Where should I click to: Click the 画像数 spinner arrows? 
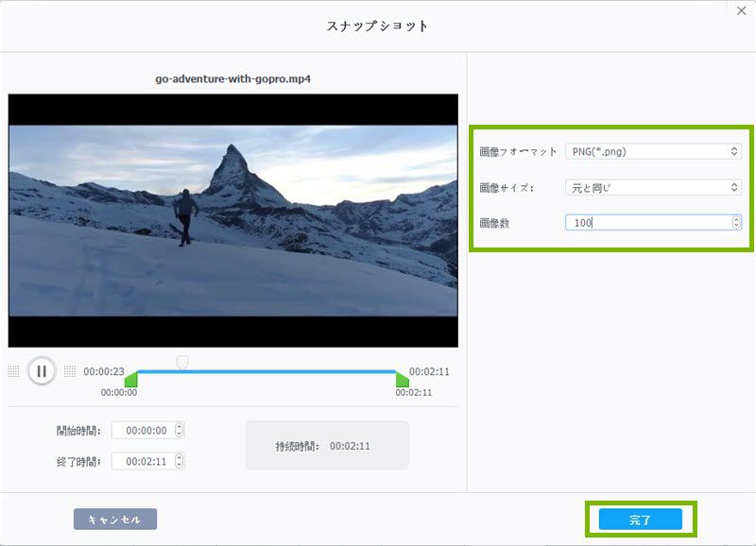point(736,223)
